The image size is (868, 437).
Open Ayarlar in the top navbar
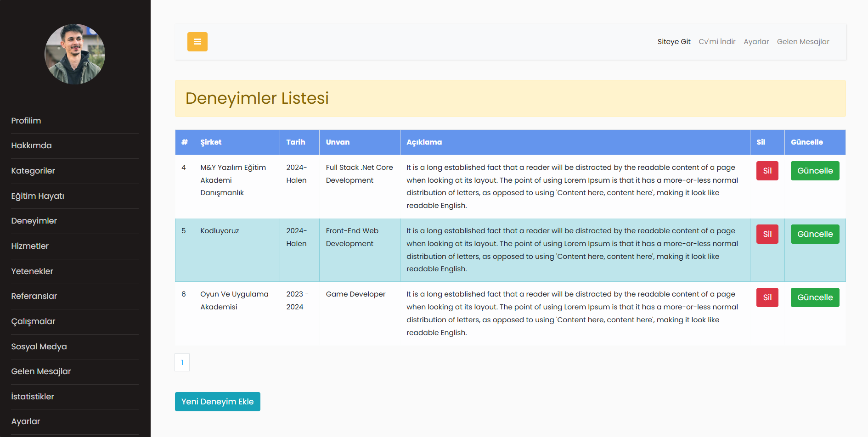[x=756, y=42]
